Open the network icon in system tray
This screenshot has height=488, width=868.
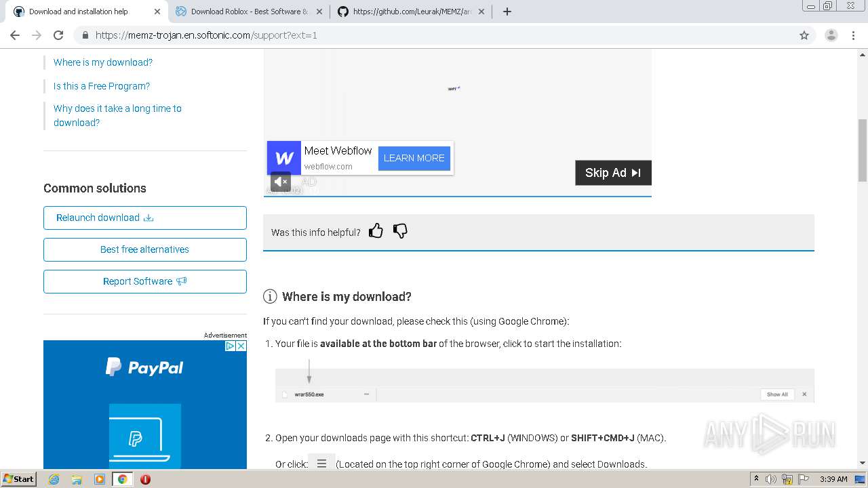(787, 479)
